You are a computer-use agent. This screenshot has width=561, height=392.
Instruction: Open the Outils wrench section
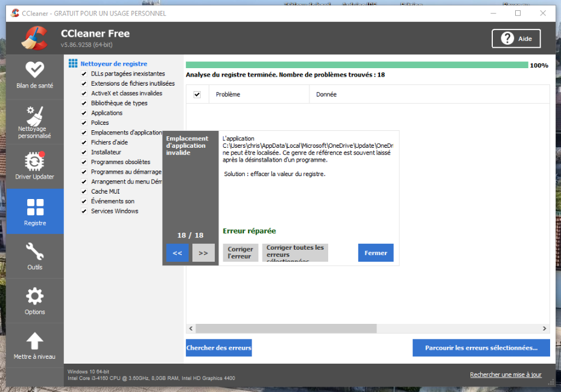35,256
